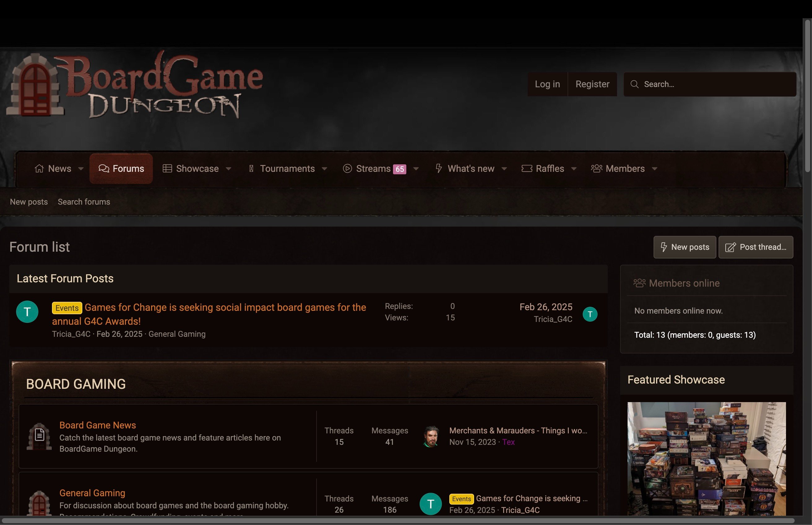The image size is (812, 525).
Task: Focus the Search… input field
Action: pyautogui.click(x=710, y=84)
